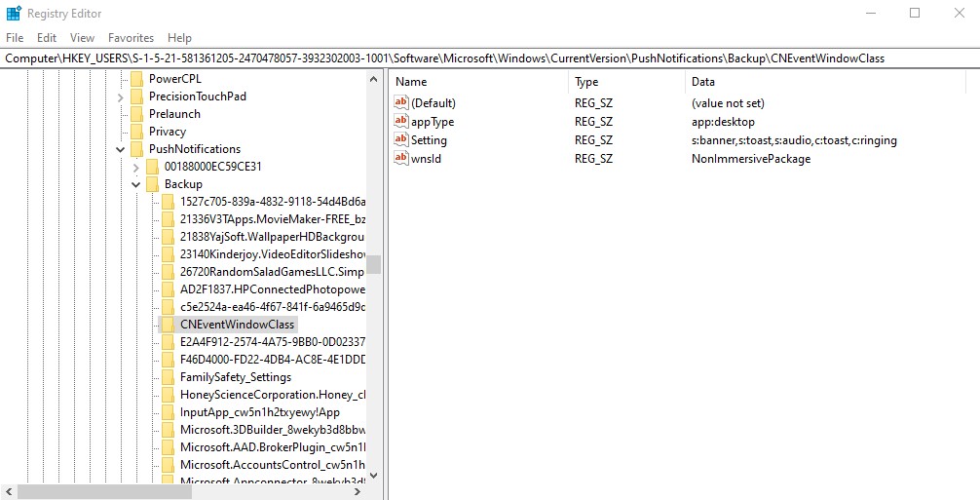Image resolution: width=980 pixels, height=500 pixels.
Task: Select the appType value name
Action: coord(433,122)
